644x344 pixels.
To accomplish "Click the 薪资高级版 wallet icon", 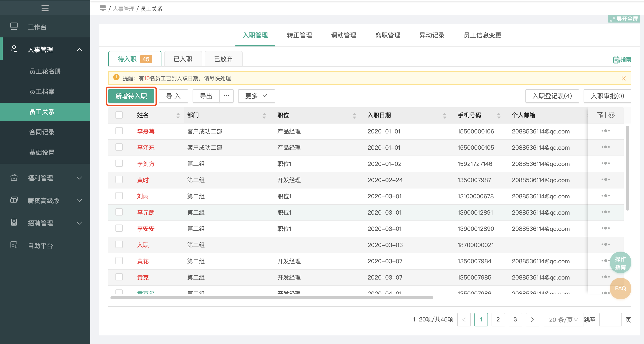I will coord(14,200).
